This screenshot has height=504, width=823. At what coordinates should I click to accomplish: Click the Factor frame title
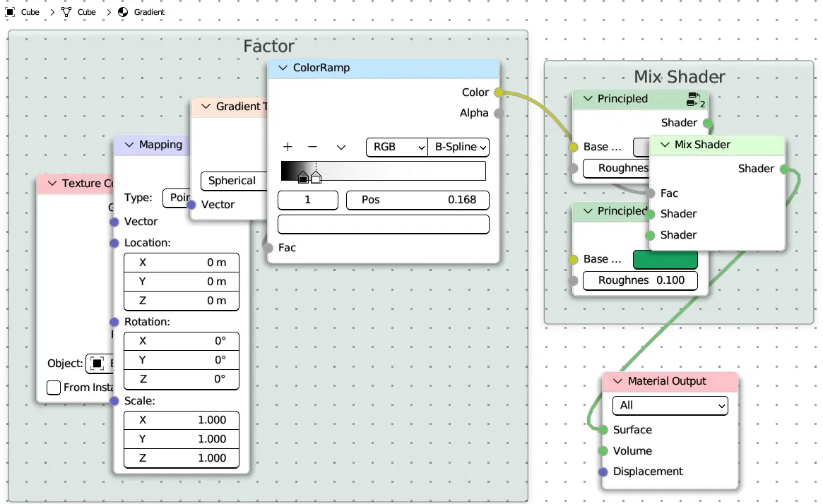click(x=268, y=46)
